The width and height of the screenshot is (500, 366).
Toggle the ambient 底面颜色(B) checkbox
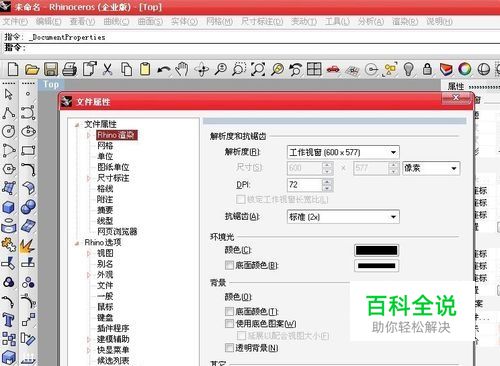pyautogui.click(x=229, y=265)
